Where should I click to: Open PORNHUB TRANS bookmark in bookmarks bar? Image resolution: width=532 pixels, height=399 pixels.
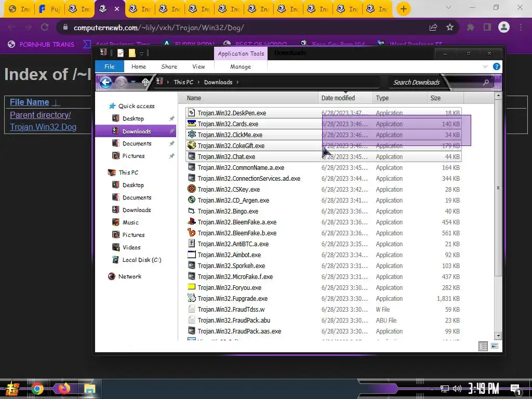(x=41, y=45)
